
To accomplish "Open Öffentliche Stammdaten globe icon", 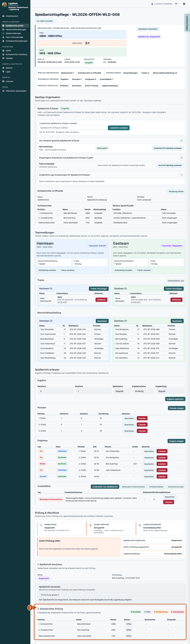I will click(3, 91).
